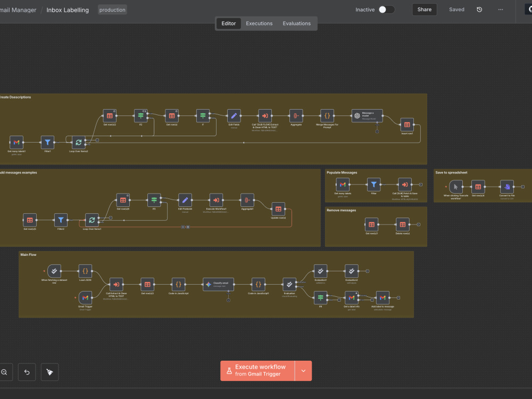532x399 pixels.
Task: Zoom out the canvas with the magnifier
Action: pos(4,372)
